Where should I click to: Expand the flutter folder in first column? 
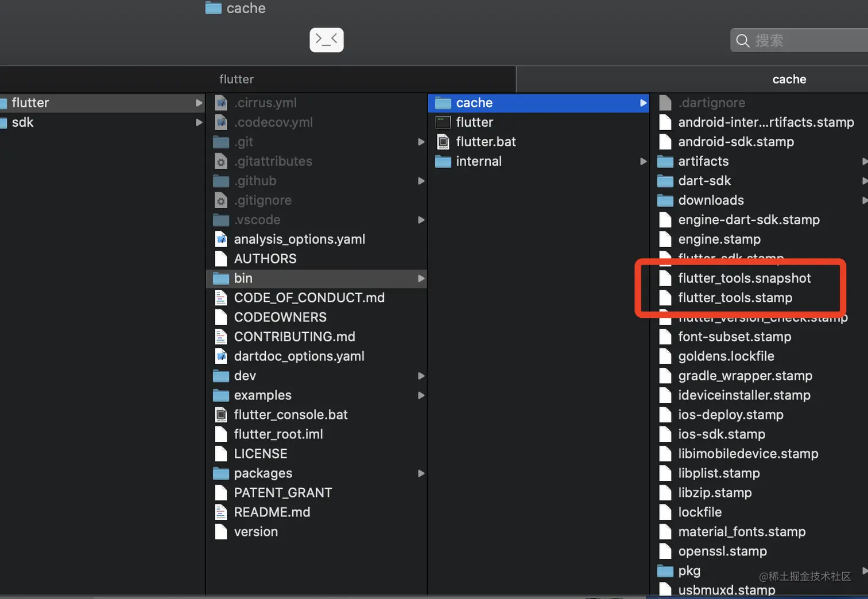[x=199, y=103]
